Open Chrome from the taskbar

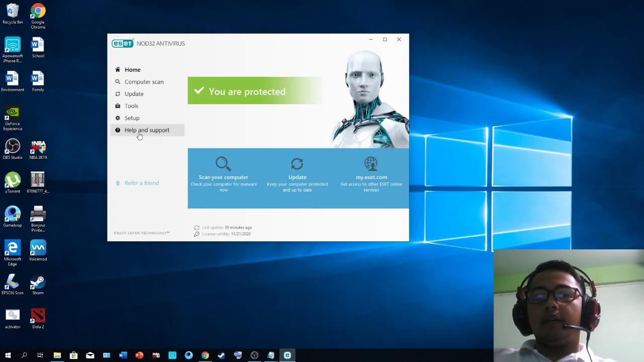(205, 355)
